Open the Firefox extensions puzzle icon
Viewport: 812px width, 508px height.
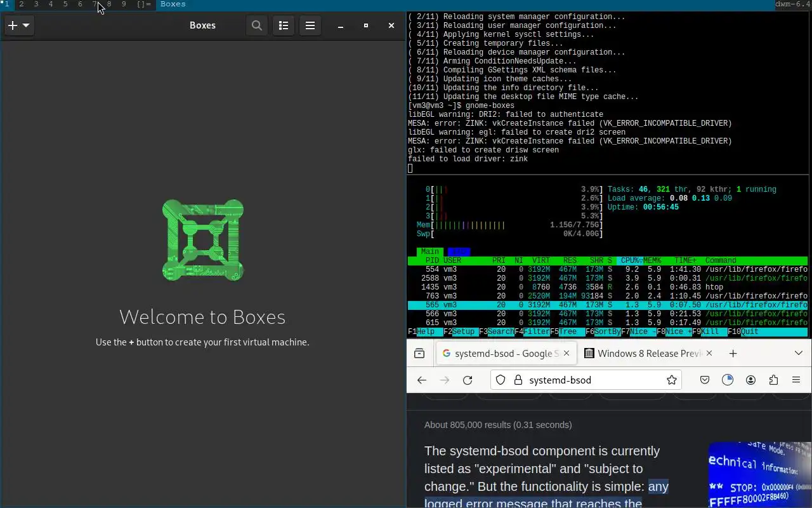(x=773, y=380)
